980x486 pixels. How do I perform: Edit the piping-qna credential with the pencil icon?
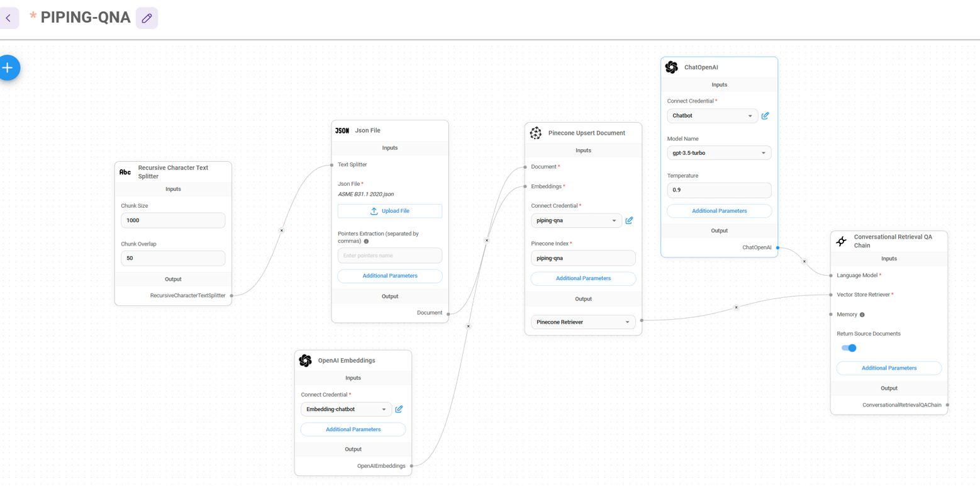(x=629, y=220)
